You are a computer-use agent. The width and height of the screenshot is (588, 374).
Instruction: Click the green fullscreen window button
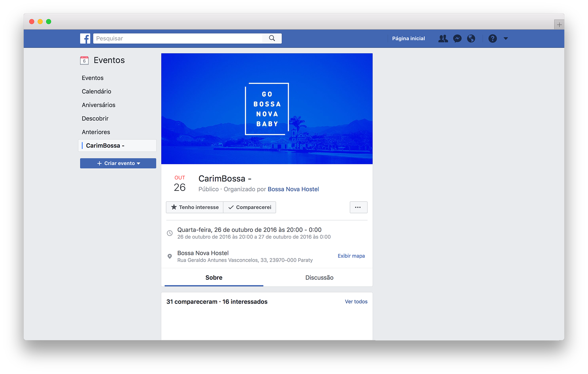49,21
